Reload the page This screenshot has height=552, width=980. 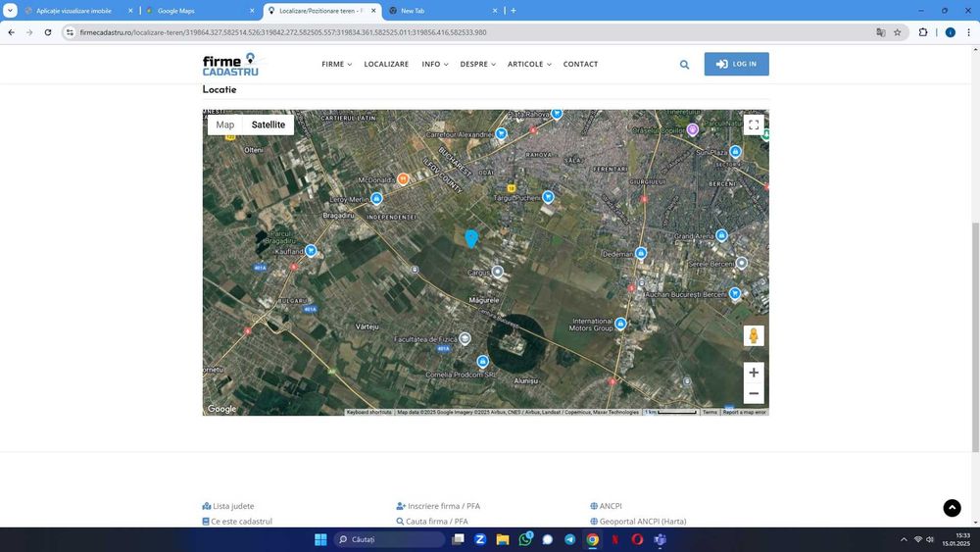pyautogui.click(x=48, y=32)
